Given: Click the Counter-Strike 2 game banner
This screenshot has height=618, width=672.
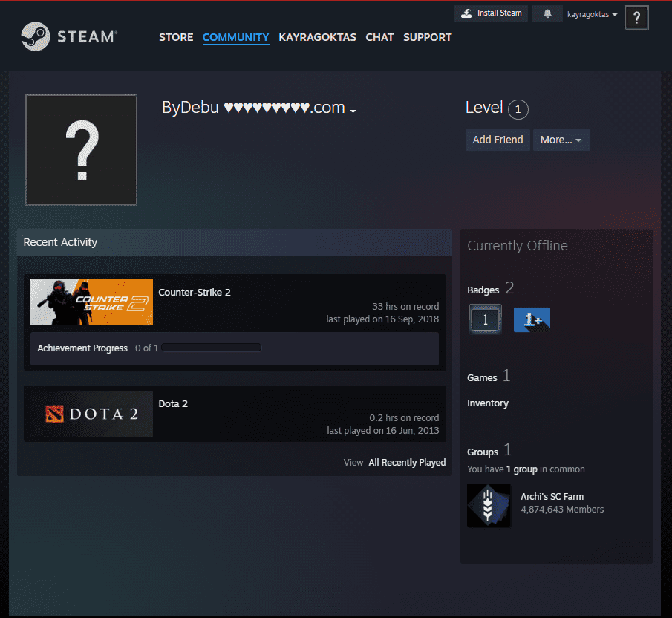Looking at the screenshot, I should point(92,302).
